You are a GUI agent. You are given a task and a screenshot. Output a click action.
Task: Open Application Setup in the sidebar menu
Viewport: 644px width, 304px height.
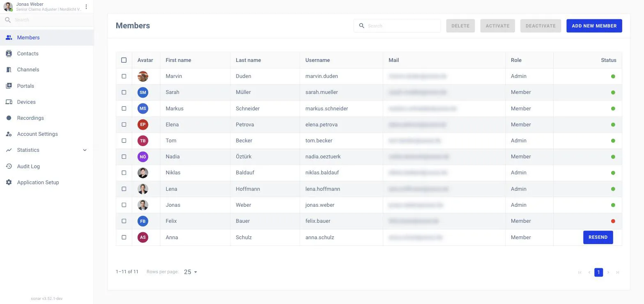47,182
